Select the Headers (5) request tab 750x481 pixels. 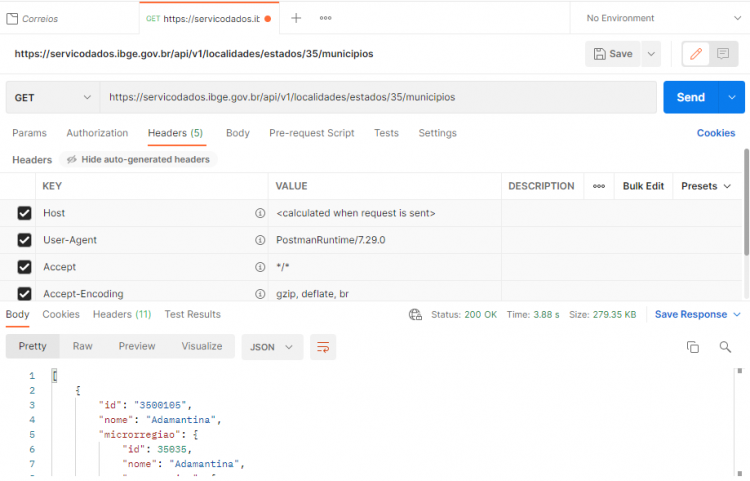[176, 133]
